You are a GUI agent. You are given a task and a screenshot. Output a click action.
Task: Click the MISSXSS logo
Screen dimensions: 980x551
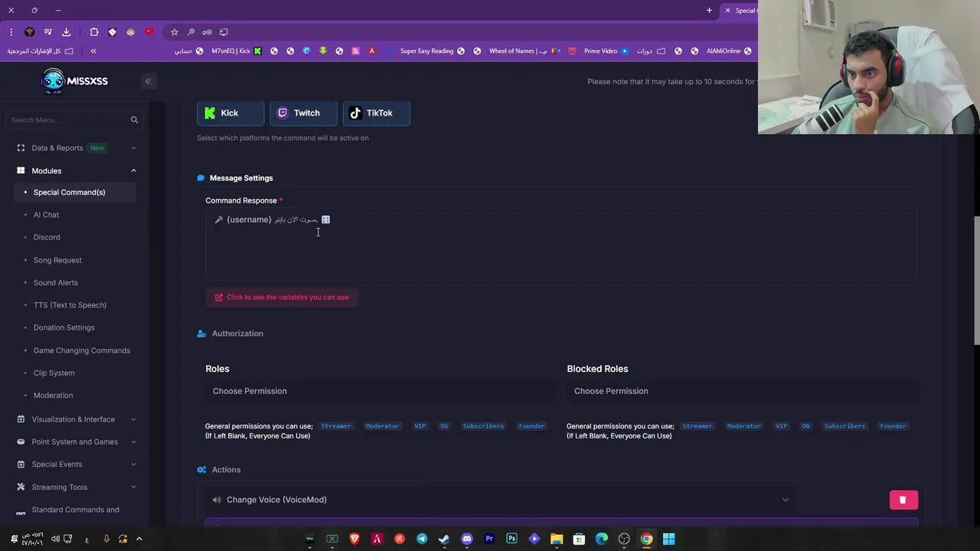coord(74,81)
